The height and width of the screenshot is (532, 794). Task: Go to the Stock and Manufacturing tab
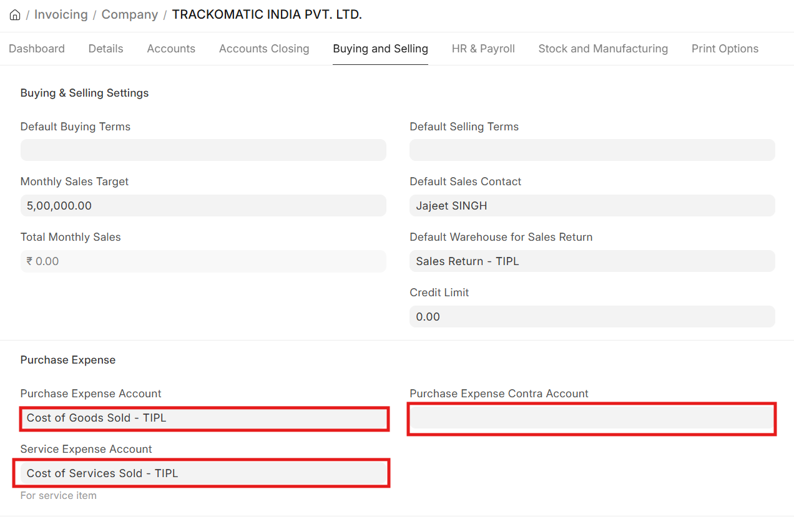[x=603, y=49]
